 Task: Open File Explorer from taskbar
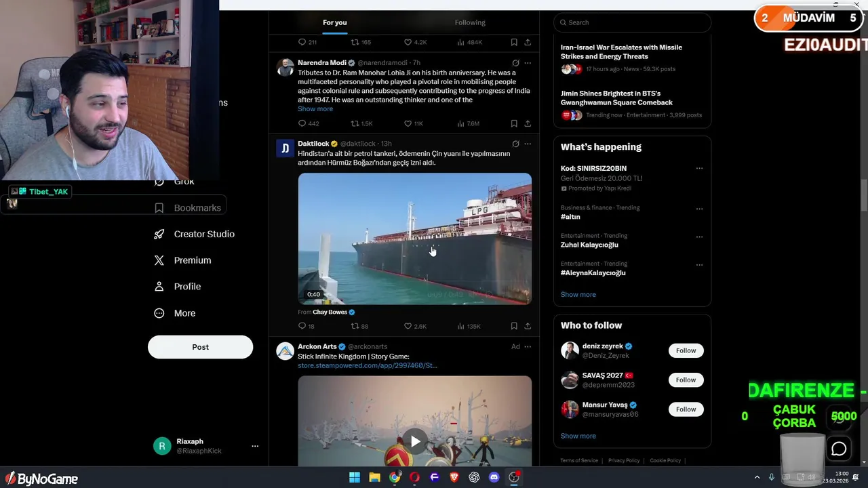[374, 477]
